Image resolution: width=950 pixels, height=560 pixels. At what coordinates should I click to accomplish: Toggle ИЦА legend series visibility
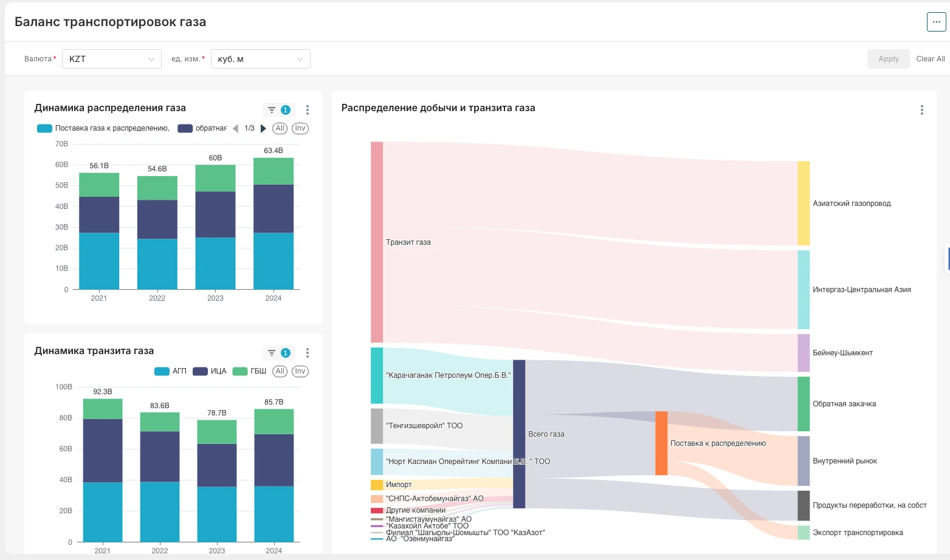pos(210,371)
